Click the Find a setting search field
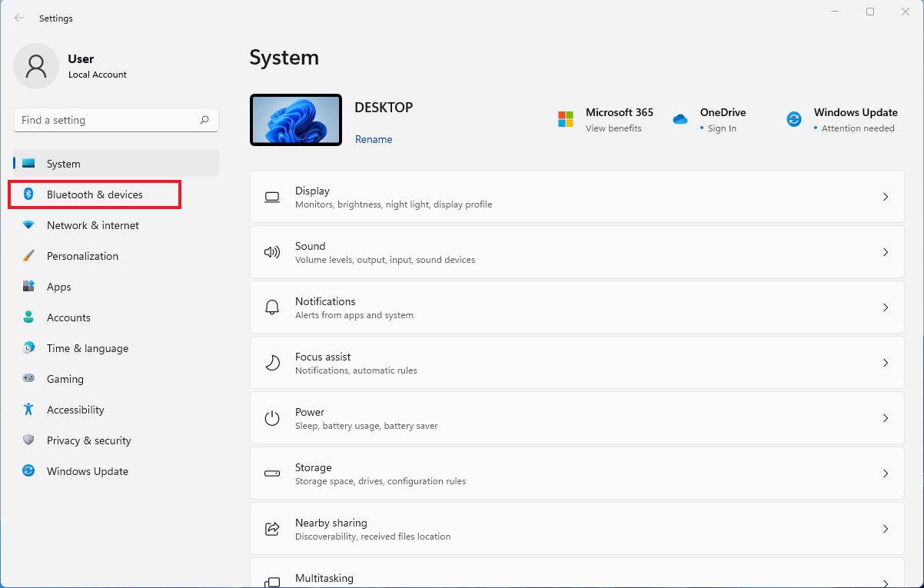The height and width of the screenshot is (588, 924). tap(115, 120)
